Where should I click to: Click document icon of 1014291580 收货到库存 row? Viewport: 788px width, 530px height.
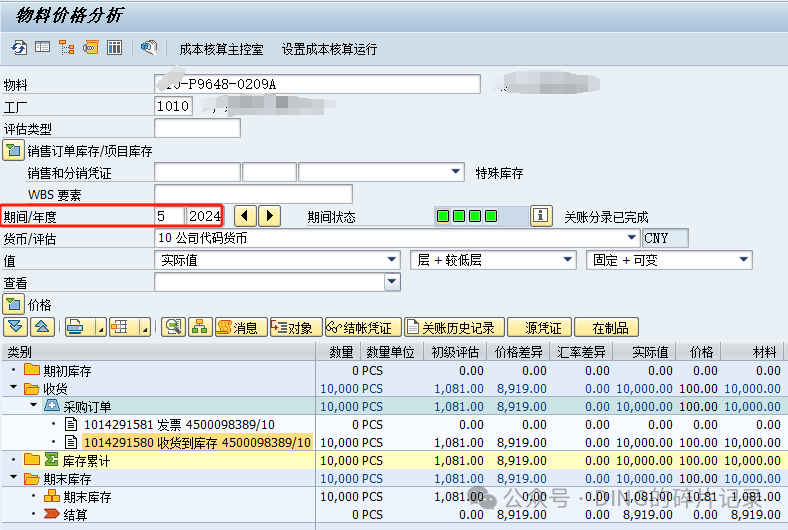[x=71, y=443]
